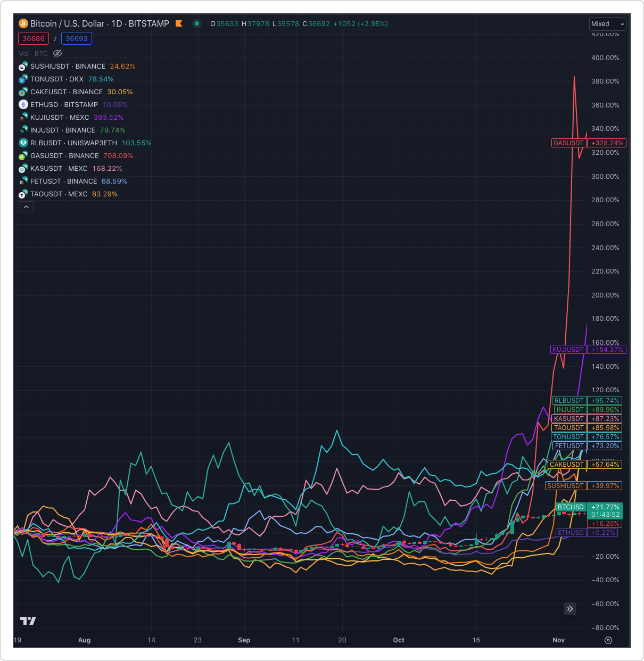Screen dimensions: 644x661
Task: Open chart axis settings gear icon
Action: [x=608, y=640]
